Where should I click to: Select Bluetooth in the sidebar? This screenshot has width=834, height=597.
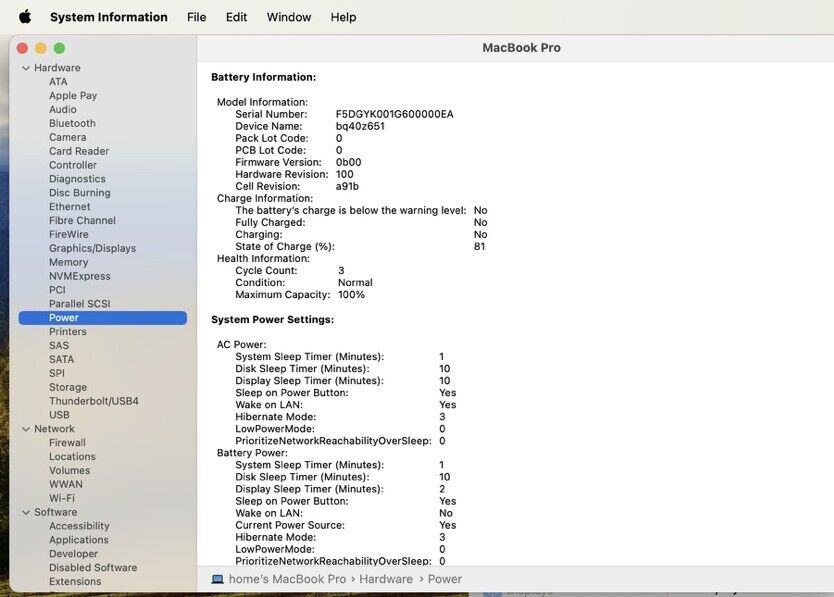72,123
